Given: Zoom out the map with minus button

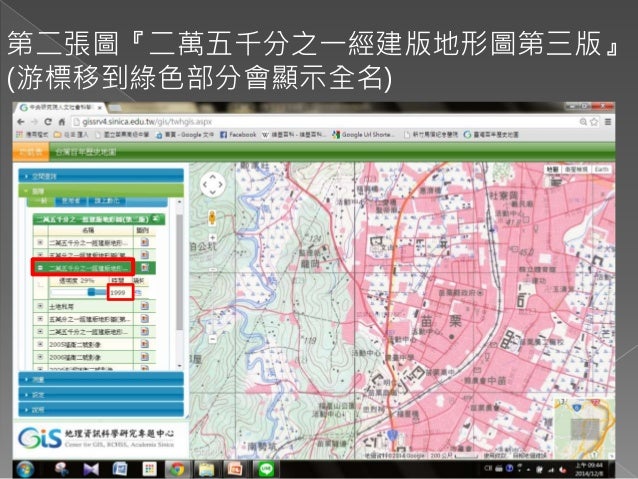Looking at the screenshot, I should point(212,339).
